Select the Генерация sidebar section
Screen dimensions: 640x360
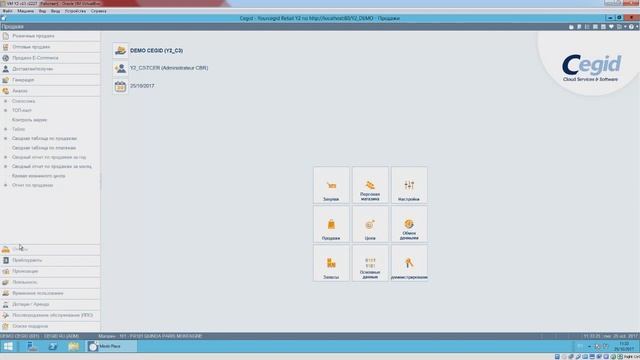pyautogui.click(x=50, y=80)
